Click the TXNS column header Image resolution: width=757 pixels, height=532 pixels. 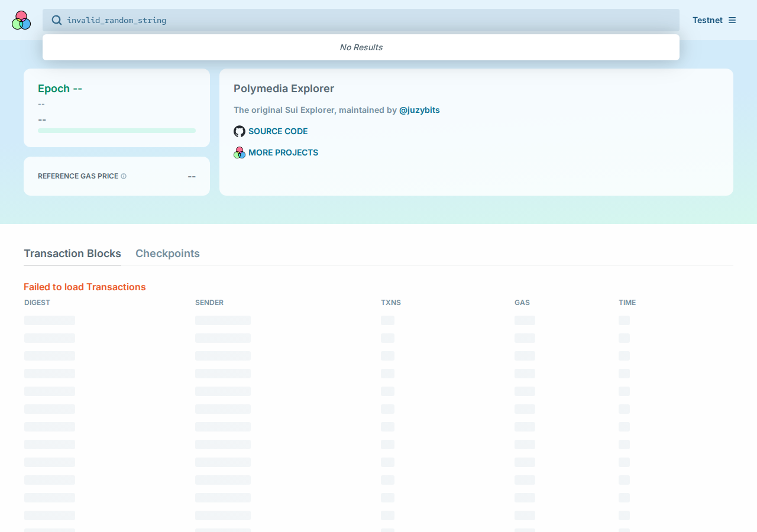(391, 303)
